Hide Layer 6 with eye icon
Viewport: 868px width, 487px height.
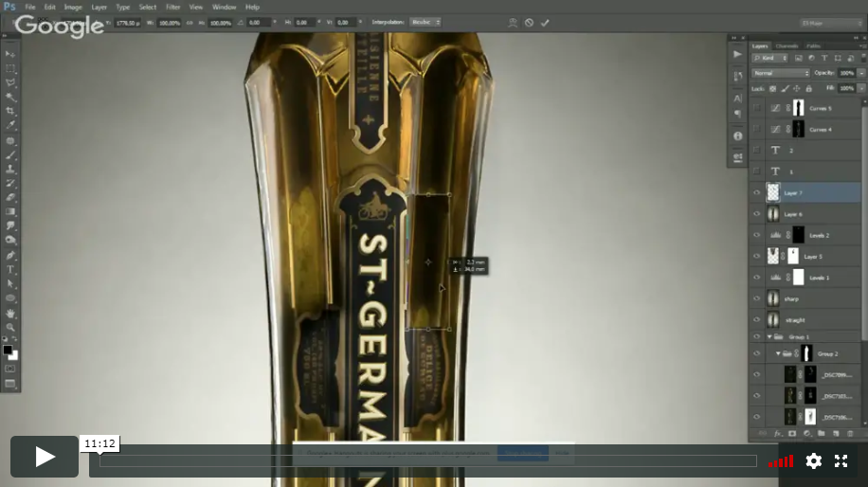pyautogui.click(x=757, y=214)
